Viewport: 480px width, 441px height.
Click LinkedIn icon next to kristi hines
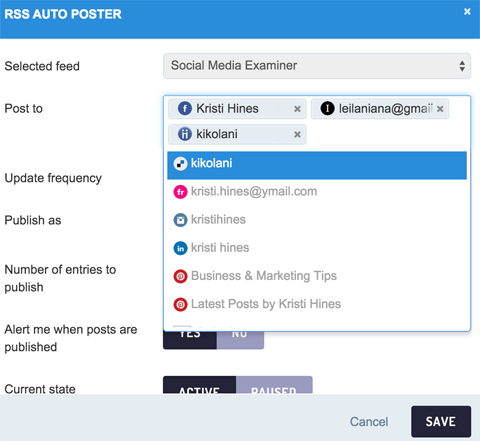(x=180, y=248)
